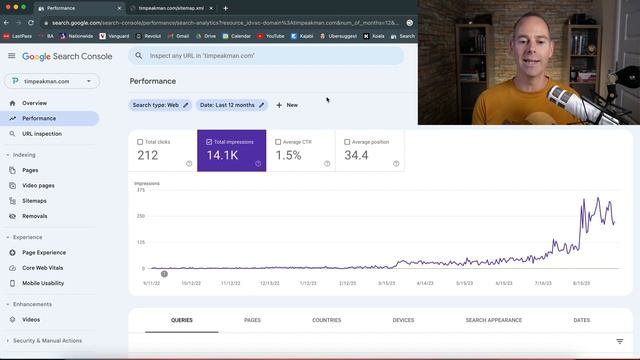Switch to the COUNTRIES tab
640x360 pixels.
(327, 320)
